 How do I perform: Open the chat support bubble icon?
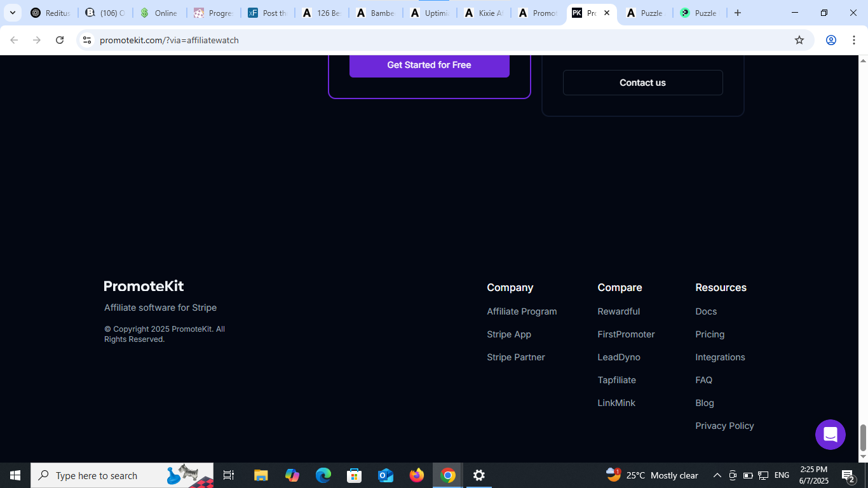click(831, 435)
